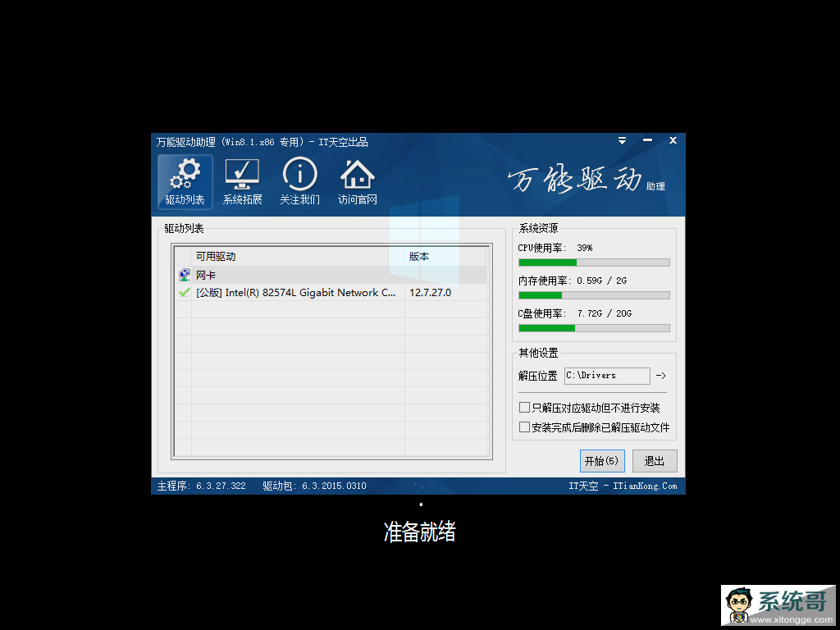The height and width of the screenshot is (630, 840).
Task: Click the 可用驱动 column header
Action: [x=297, y=257]
